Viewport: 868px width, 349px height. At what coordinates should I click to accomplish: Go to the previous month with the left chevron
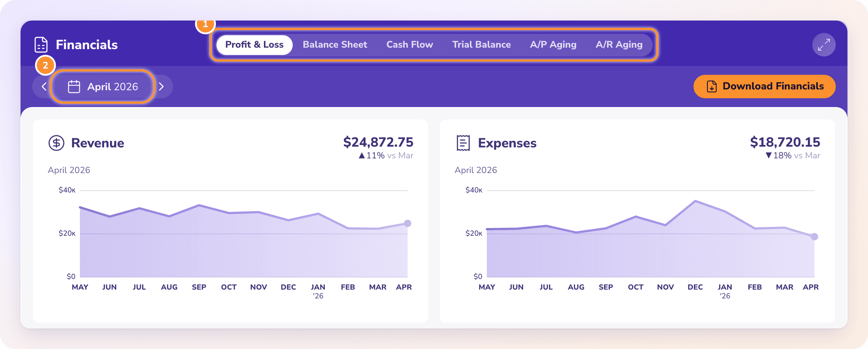coord(44,87)
